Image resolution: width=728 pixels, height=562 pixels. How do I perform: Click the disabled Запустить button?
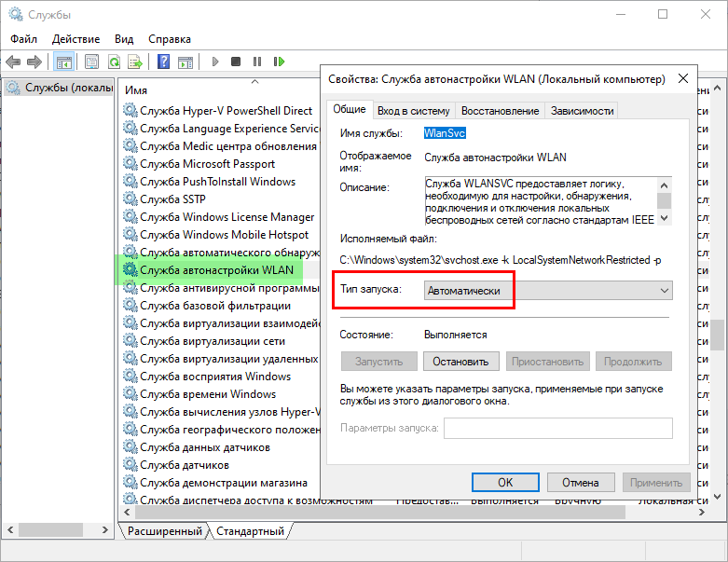point(378,362)
